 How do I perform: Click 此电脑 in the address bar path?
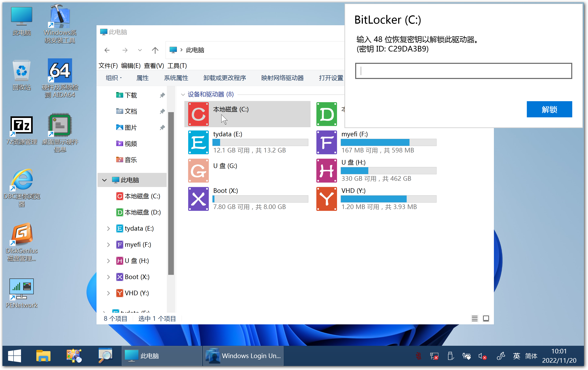(195, 50)
